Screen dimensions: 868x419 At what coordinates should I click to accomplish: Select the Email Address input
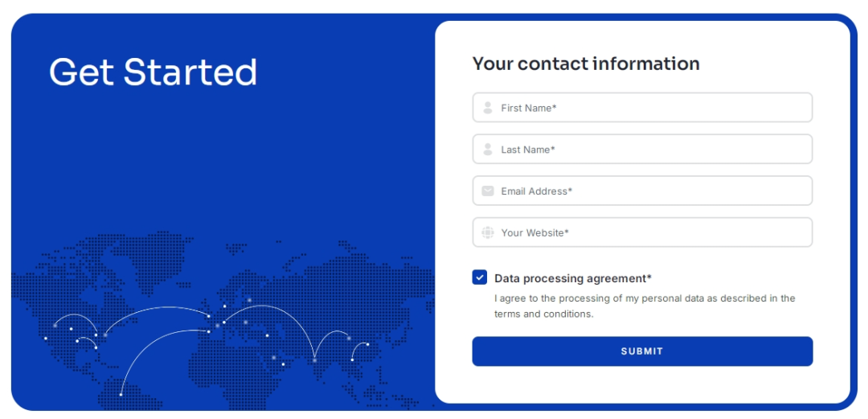651,191
